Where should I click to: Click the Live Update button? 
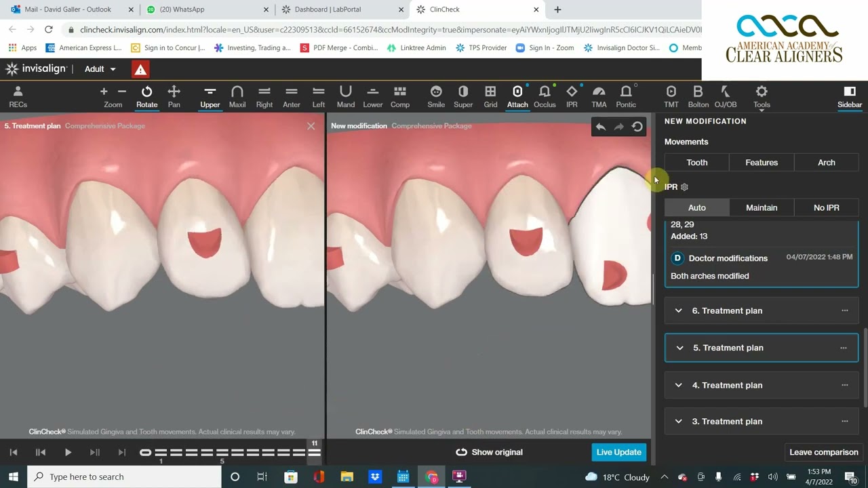618,452
